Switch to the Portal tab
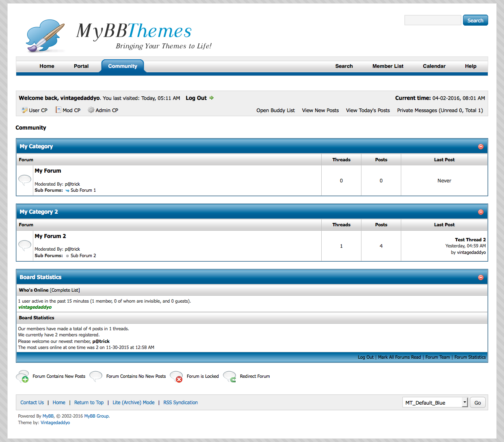The height and width of the screenshot is (442, 504). [x=81, y=66]
